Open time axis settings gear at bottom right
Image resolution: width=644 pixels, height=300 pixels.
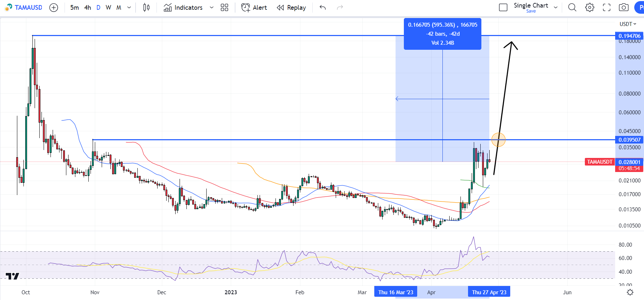coord(630,292)
